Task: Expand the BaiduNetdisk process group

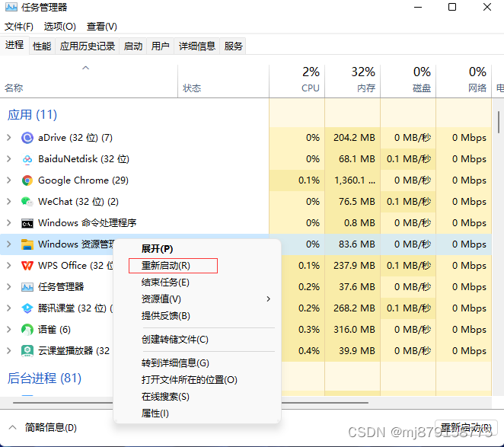Action: [x=9, y=159]
